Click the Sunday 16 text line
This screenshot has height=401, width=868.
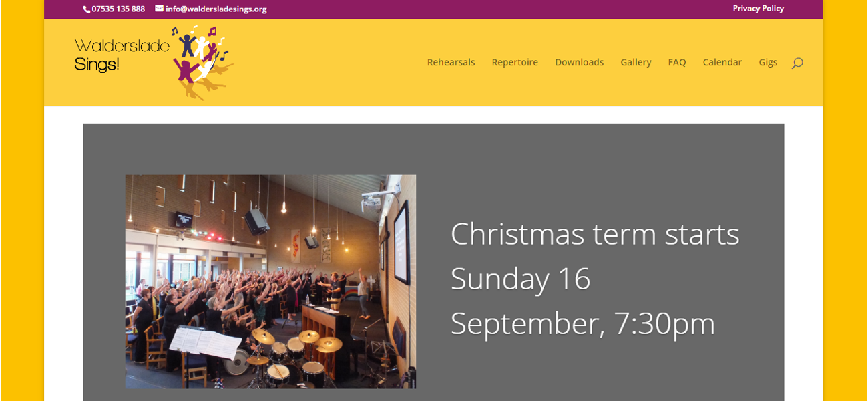coord(521,279)
